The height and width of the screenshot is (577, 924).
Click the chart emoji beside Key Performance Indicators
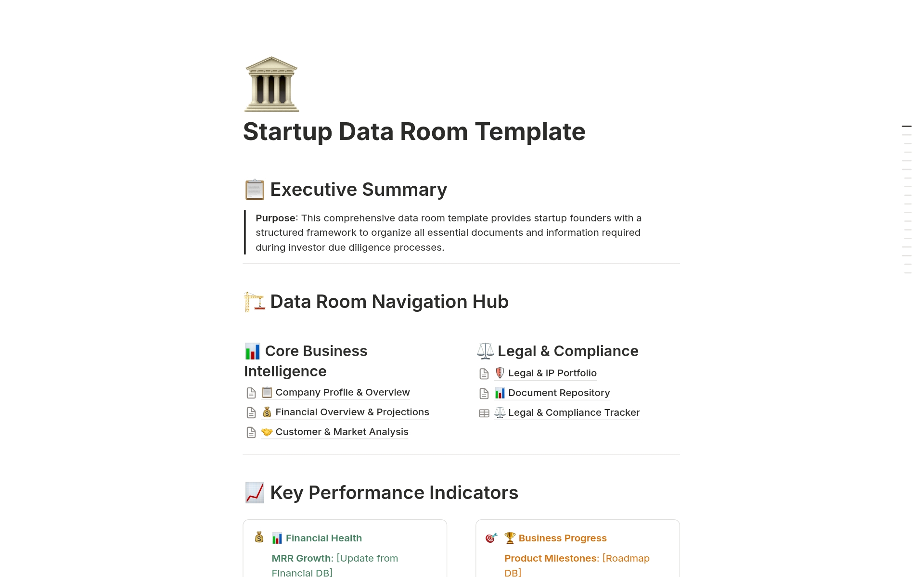(x=254, y=493)
